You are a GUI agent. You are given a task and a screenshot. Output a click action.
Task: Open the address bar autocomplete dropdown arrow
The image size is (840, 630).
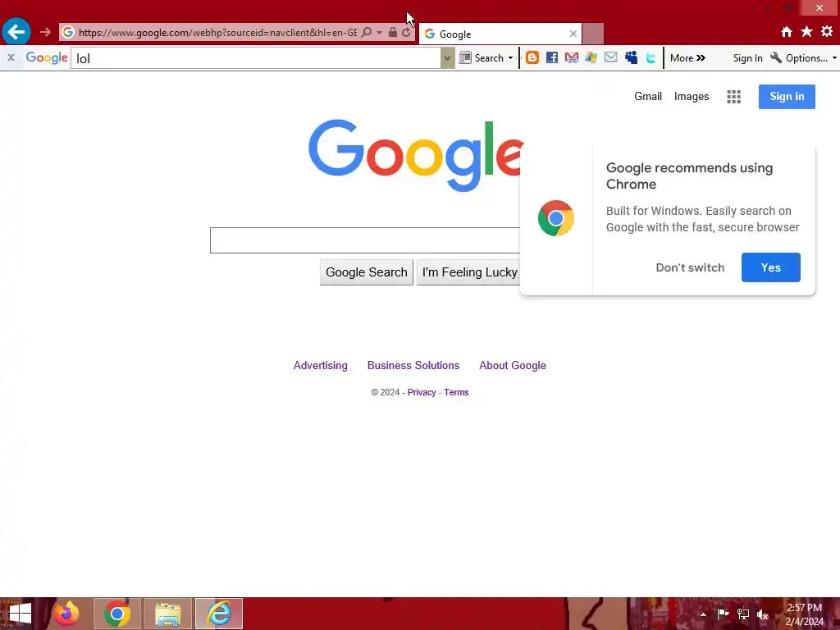coord(379,33)
